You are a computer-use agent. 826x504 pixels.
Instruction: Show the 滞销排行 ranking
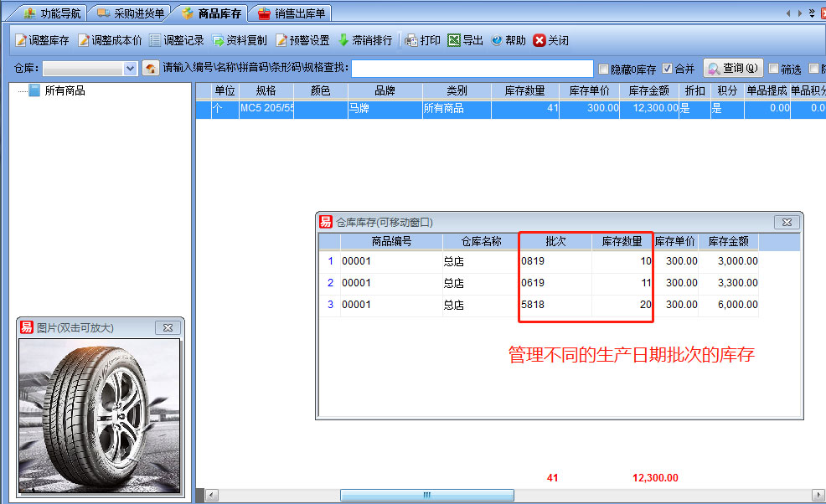pos(364,40)
